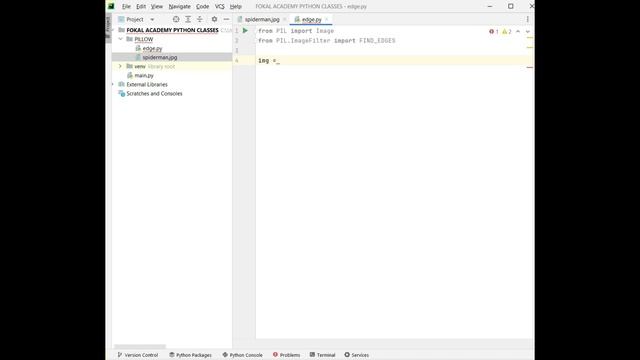The image size is (640, 360).
Task: Collapse all items in Project panel
Action: tap(200, 19)
